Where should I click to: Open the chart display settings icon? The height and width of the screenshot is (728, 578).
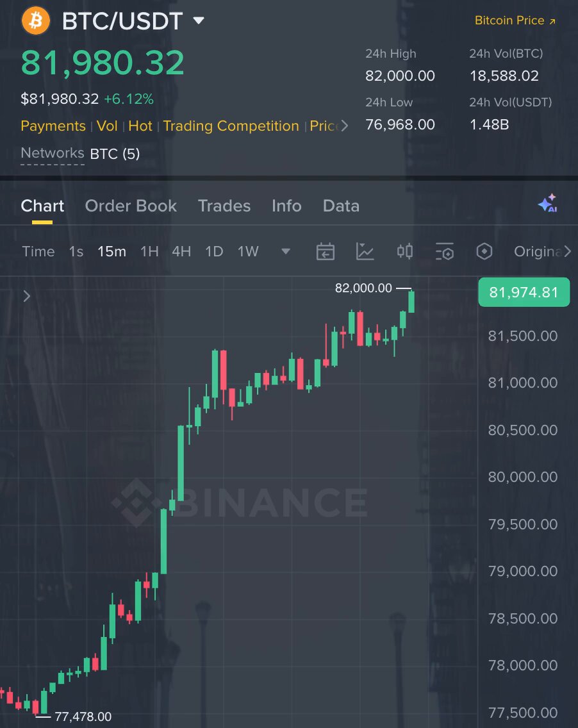pos(444,251)
